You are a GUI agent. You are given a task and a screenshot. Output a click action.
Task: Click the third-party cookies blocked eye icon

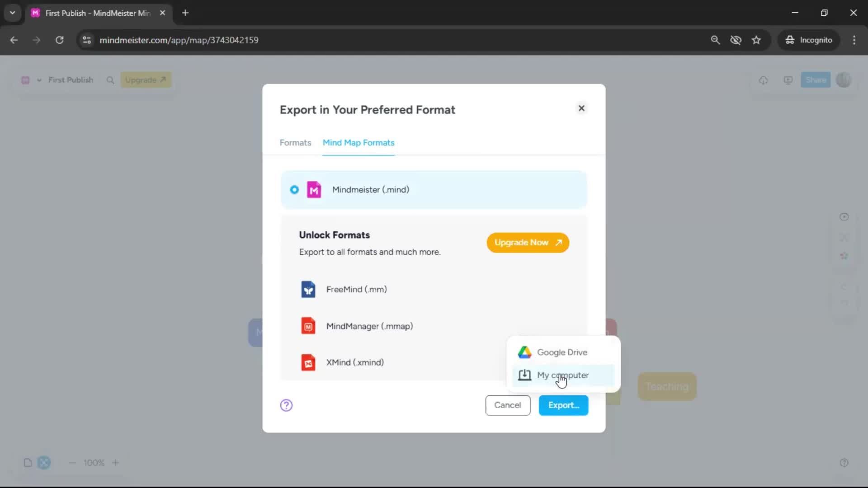[x=736, y=40]
